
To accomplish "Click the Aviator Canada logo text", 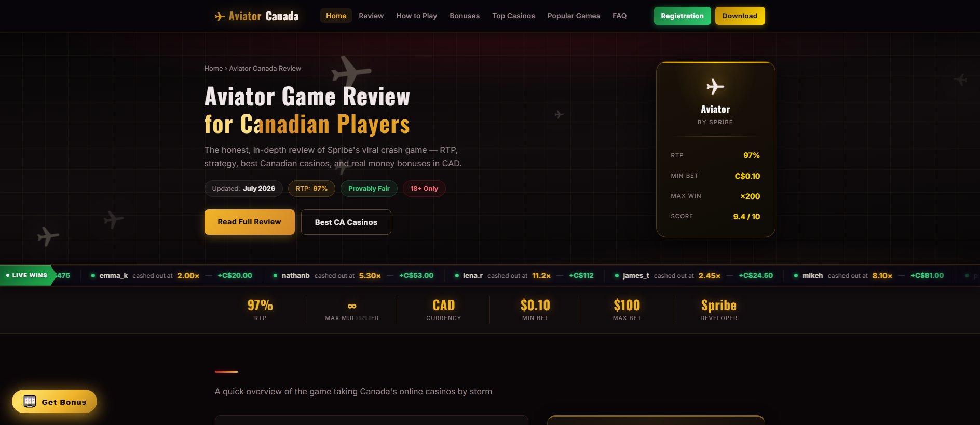I will (264, 16).
